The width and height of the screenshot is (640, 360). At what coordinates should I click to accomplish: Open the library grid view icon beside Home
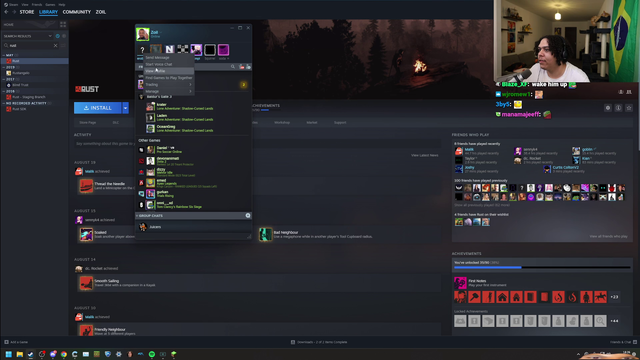63,24
